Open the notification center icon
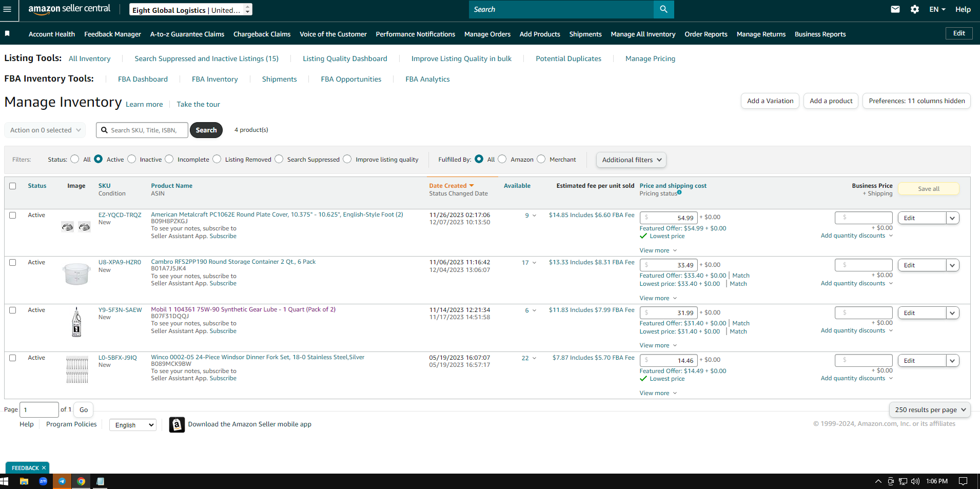980x489 pixels. click(x=963, y=481)
